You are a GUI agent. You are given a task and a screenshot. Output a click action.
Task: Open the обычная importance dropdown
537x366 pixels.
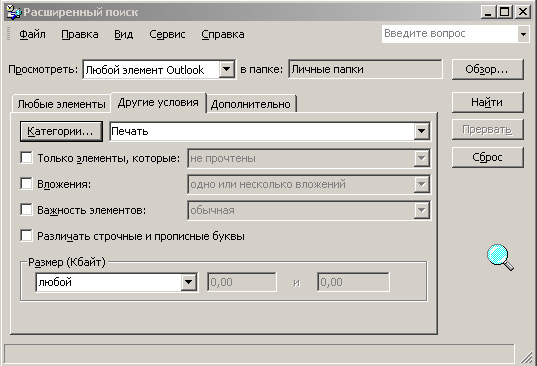point(421,210)
